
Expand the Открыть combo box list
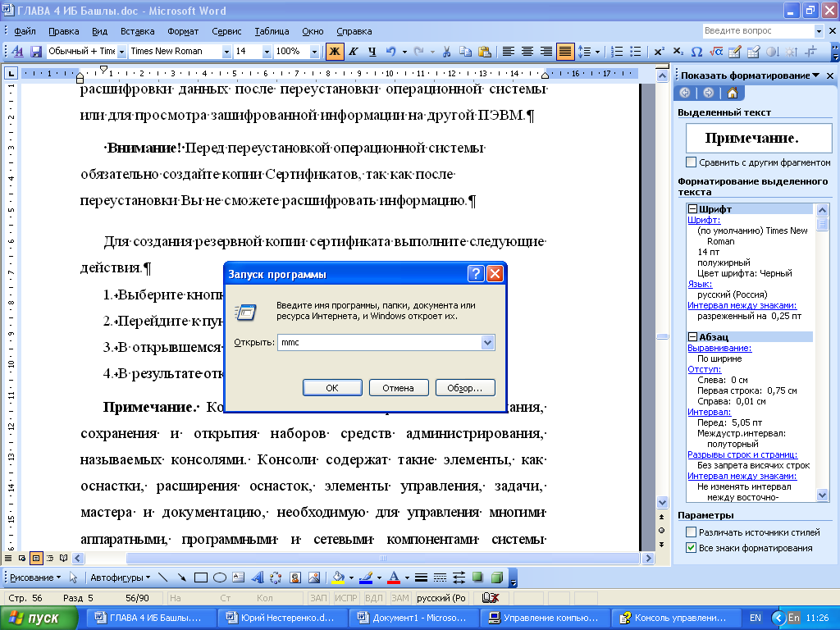[487, 342]
